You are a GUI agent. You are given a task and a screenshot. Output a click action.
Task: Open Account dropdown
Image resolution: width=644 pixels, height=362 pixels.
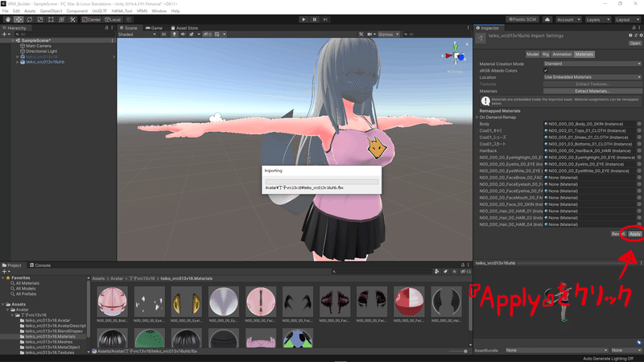[568, 19]
